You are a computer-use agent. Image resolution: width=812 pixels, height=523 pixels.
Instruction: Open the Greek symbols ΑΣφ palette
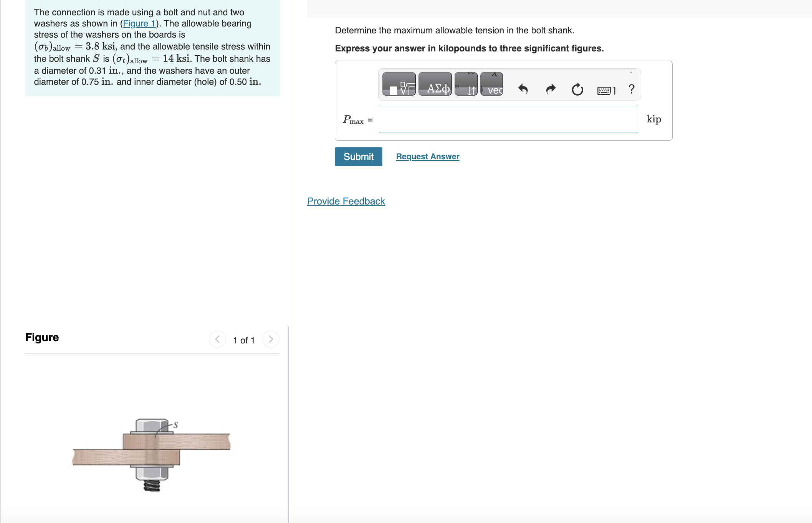[435, 84]
